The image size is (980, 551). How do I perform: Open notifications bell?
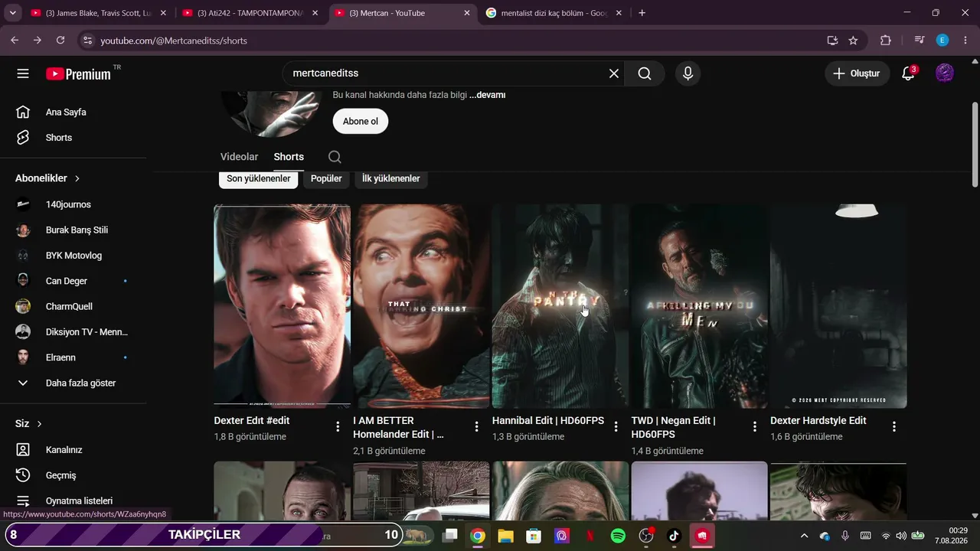(908, 73)
